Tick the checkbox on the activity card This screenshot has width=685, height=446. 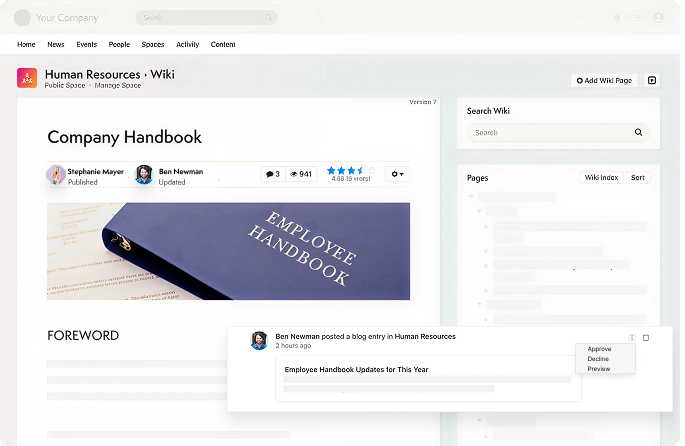[646, 338]
